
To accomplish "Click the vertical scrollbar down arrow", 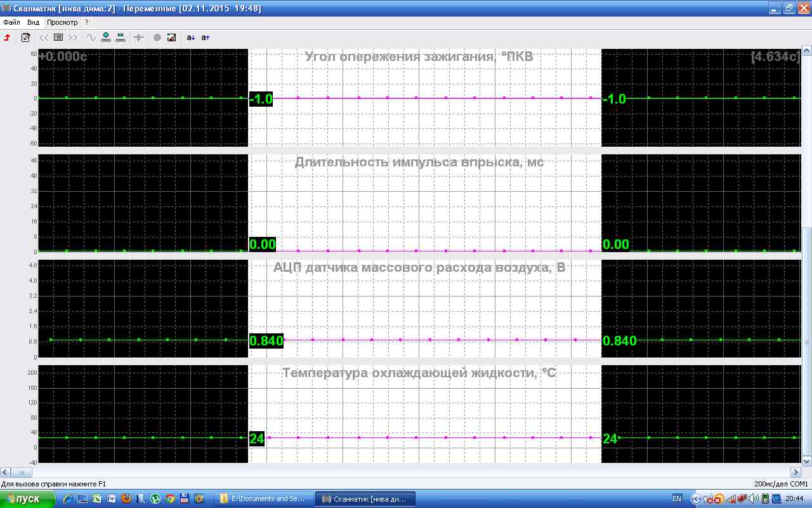I will (x=807, y=462).
